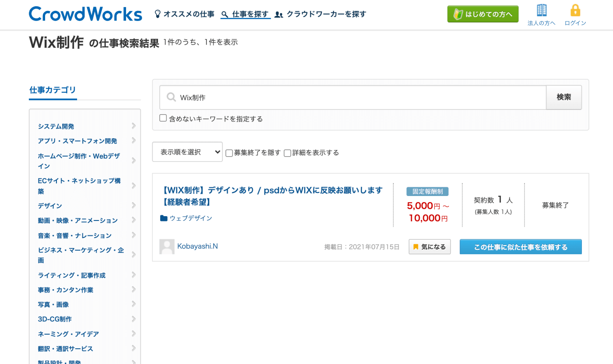Click the 5,000円 price text

[423, 206]
